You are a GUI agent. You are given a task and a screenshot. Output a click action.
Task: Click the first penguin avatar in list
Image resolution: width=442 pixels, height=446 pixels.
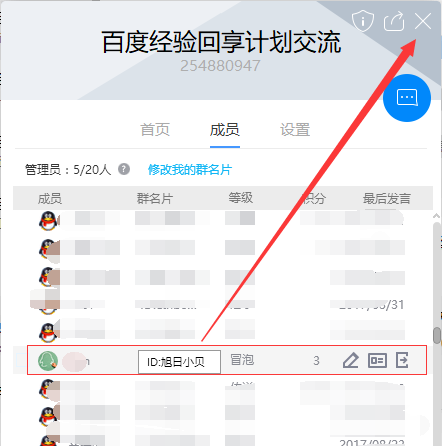point(48,221)
